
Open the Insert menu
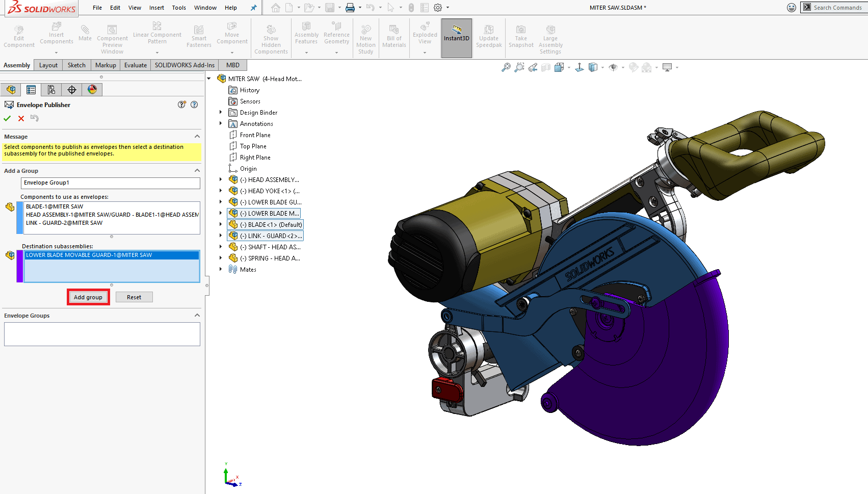[x=156, y=8]
